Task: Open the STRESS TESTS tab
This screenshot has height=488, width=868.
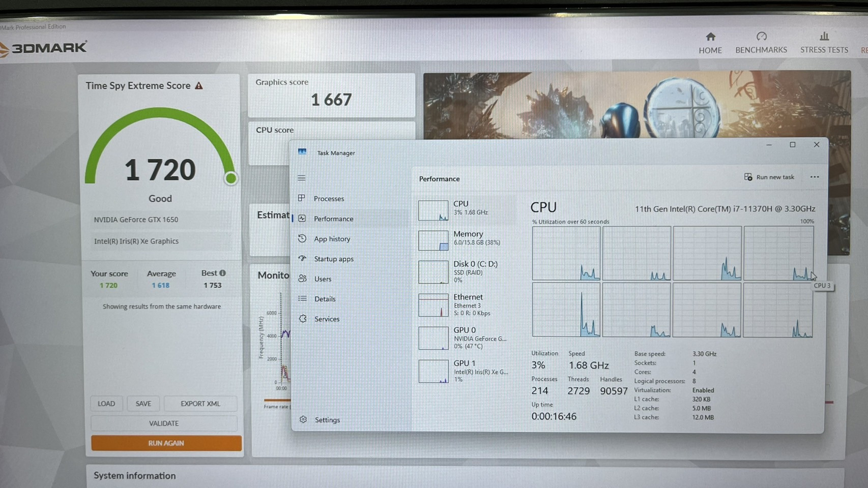Action: coord(824,43)
